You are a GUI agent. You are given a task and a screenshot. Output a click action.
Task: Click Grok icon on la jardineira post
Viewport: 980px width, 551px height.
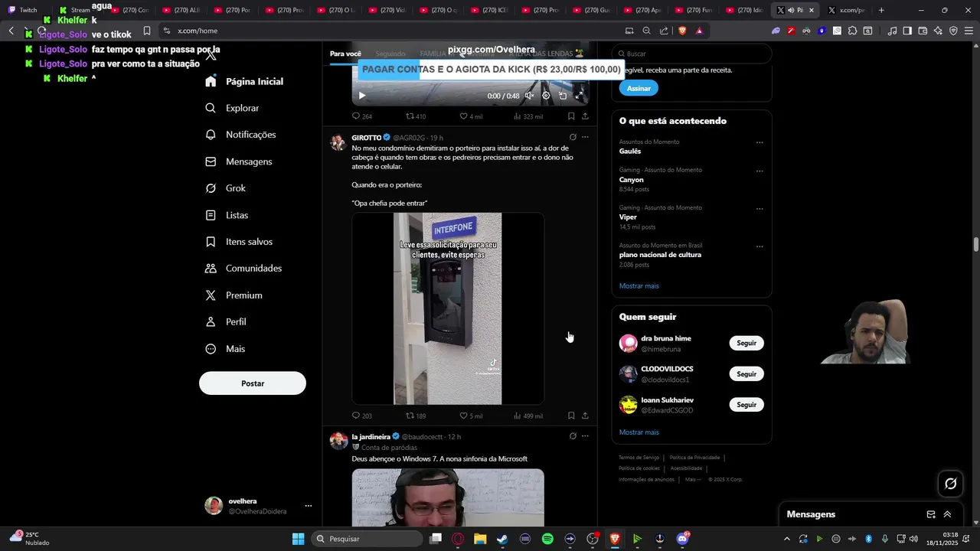[573, 436]
